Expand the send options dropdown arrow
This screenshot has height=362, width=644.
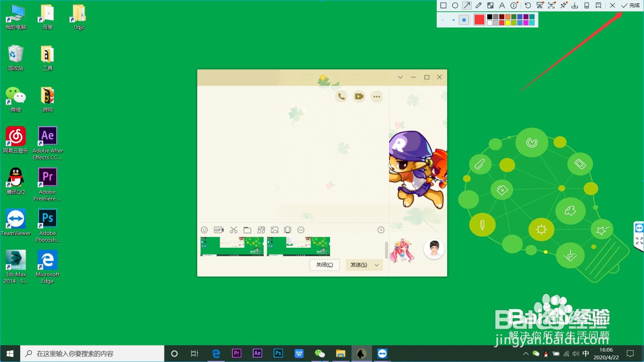pos(377,265)
